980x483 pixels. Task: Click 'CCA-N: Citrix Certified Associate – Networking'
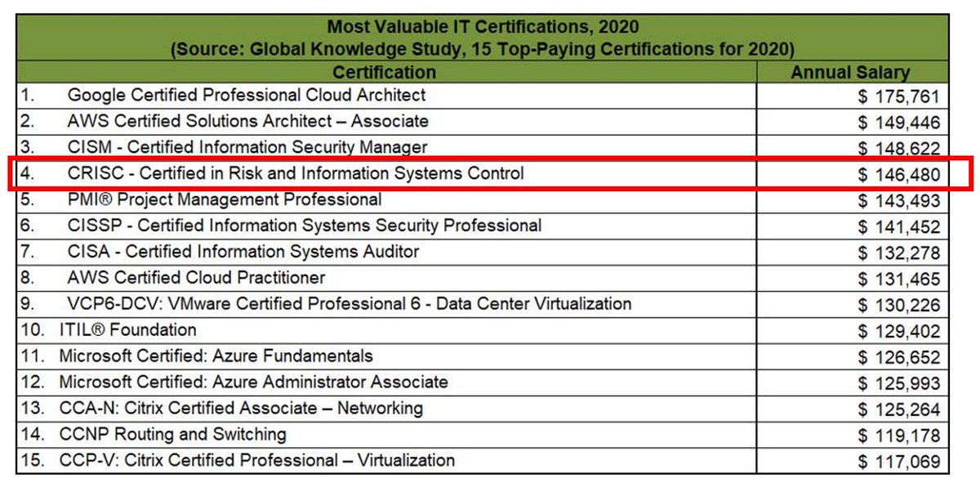[x=241, y=408]
